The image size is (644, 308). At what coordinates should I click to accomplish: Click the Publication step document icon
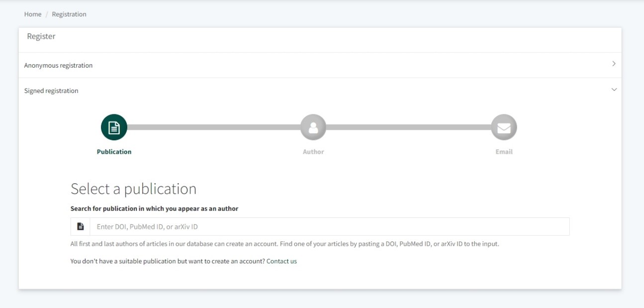(x=114, y=128)
